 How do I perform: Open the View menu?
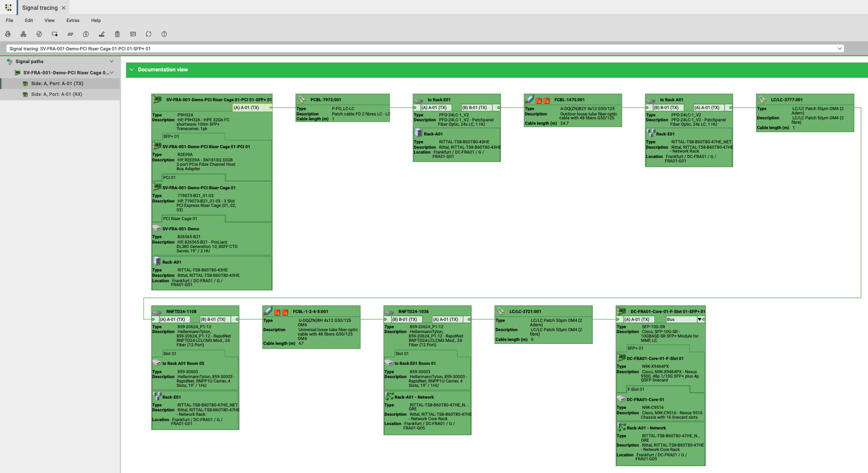(49, 21)
